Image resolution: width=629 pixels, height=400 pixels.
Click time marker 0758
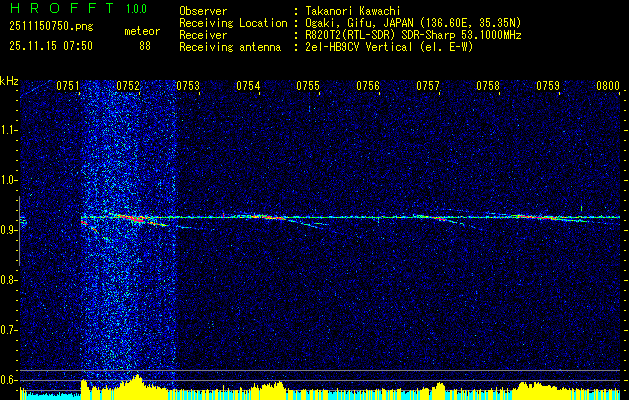(488, 85)
